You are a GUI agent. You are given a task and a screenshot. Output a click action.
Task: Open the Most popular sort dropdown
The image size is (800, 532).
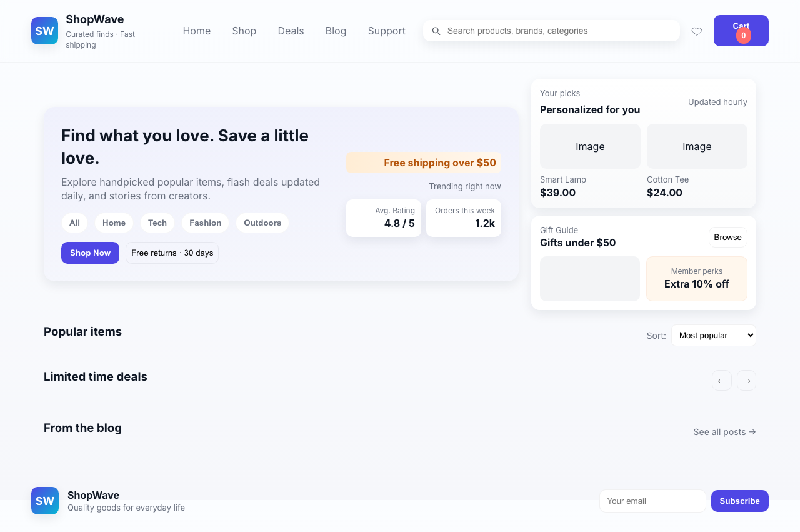pyautogui.click(x=713, y=335)
